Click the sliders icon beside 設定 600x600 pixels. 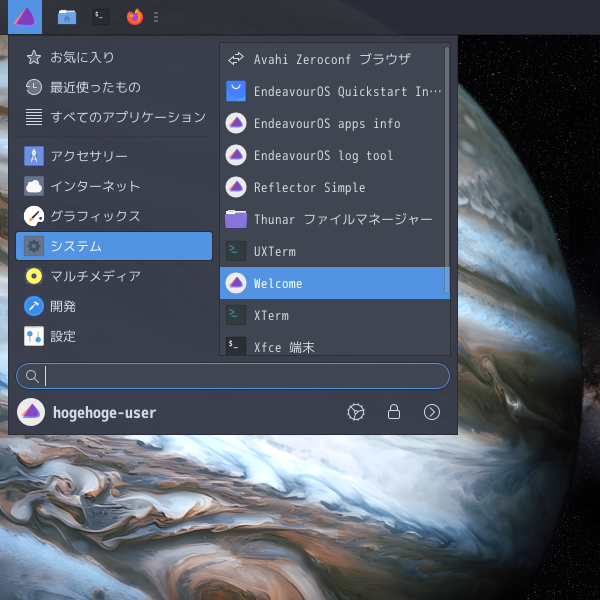pyautogui.click(x=34, y=336)
